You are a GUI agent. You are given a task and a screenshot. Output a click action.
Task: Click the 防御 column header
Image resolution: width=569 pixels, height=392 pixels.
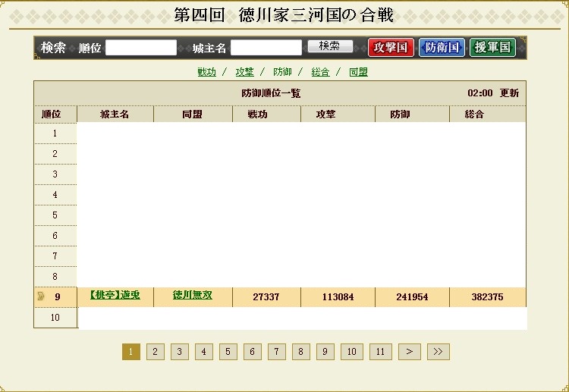click(401, 114)
